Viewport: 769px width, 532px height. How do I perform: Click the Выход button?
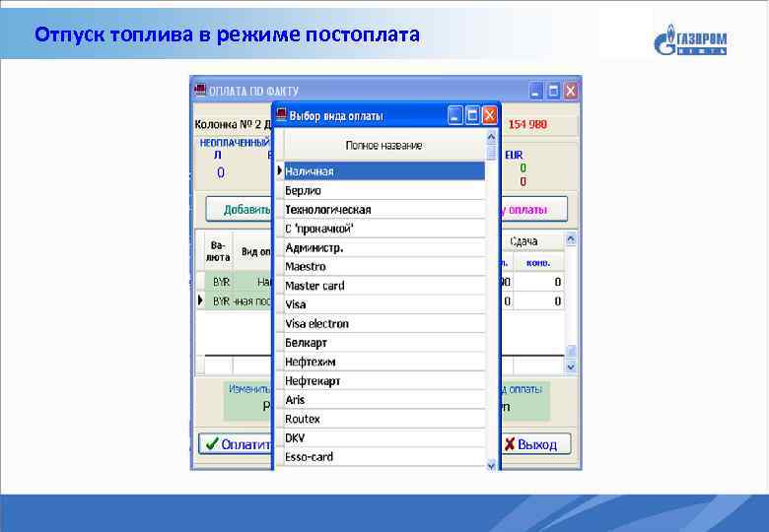coord(535,444)
